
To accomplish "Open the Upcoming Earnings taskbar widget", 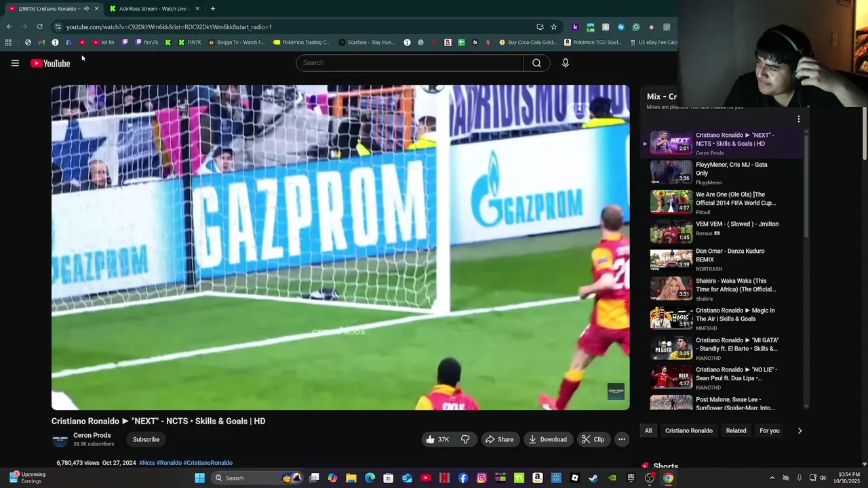I will pyautogui.click(x=27, y=478).
